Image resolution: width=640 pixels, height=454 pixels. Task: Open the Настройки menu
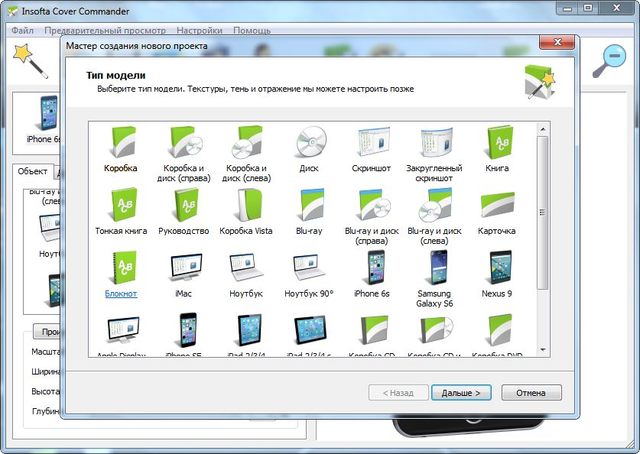199,31
